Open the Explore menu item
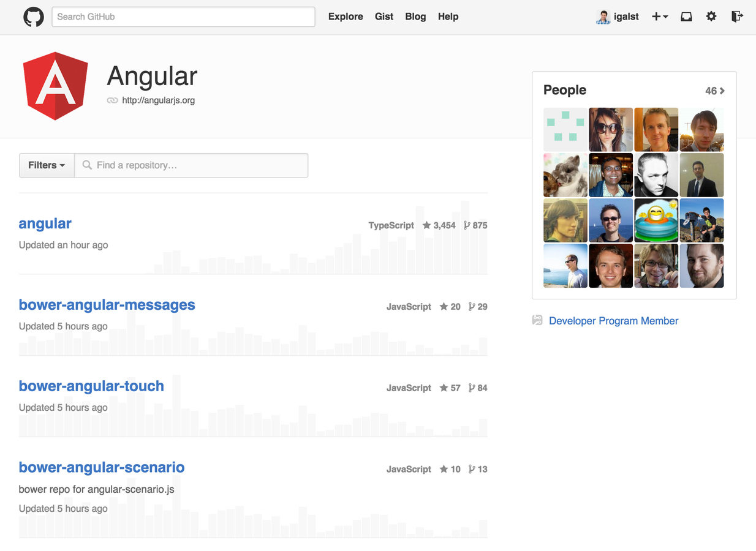The width and height of the screenshot is (756, 551). (346, 17)
